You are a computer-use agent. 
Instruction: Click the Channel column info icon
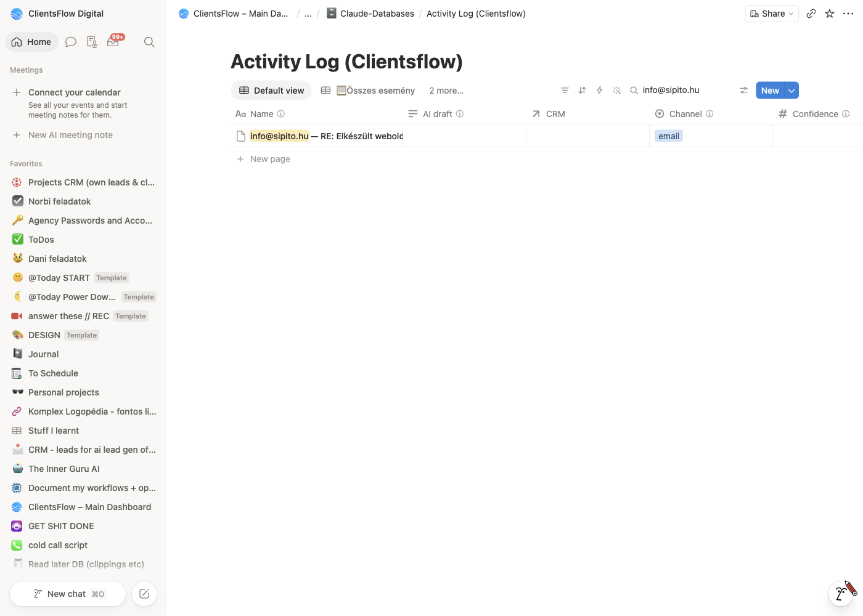click(x=710, y=114)
